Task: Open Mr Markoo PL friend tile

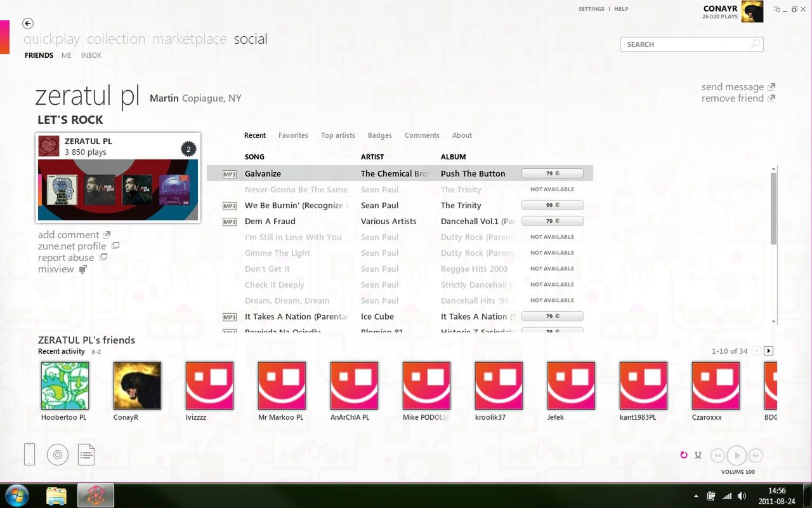Action: [x=282, y=385]
